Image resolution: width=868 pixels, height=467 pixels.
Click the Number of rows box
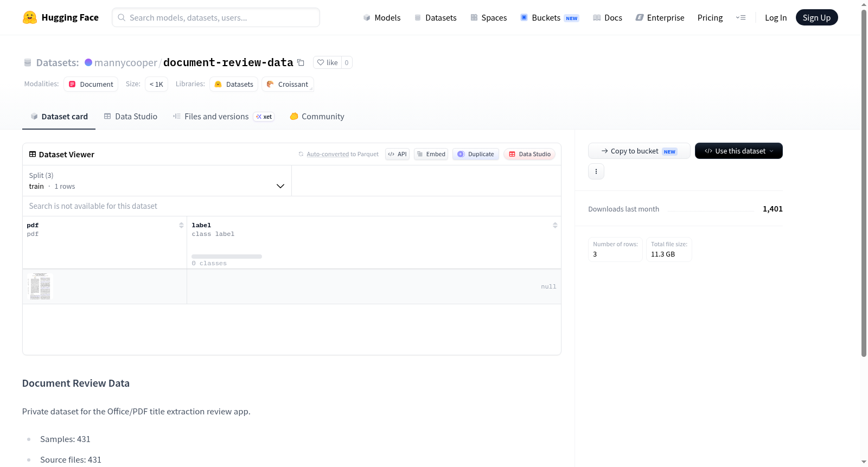click(x=616, y=250)
